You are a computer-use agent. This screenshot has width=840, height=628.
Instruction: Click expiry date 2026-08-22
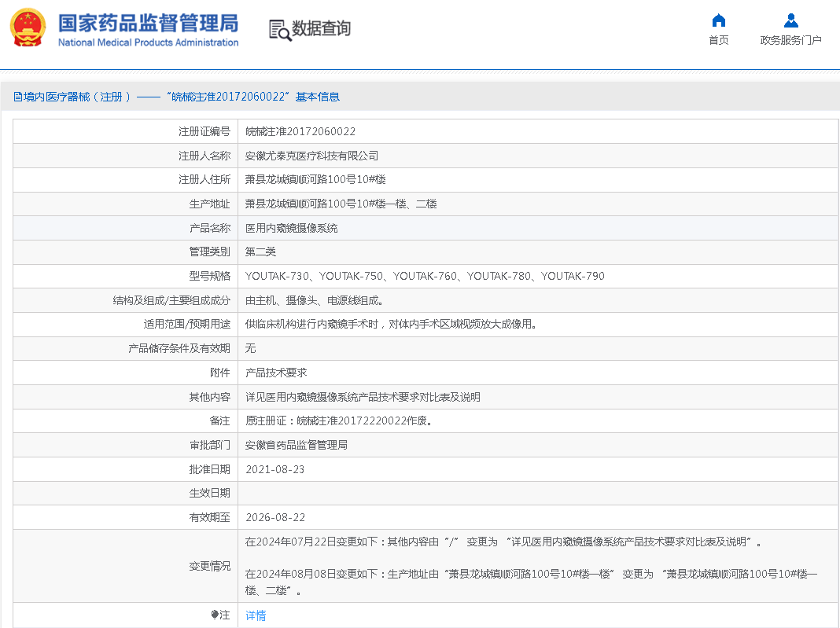(274, 517)
